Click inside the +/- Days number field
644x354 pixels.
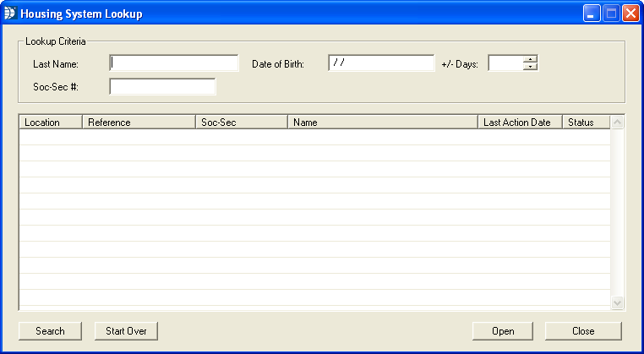tap(505, 63)
